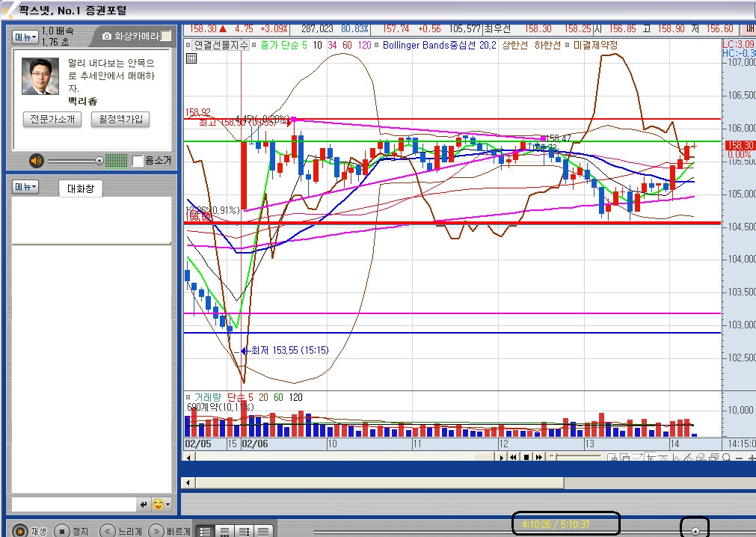The width and height of the screenshot is (756, 537).
Task: Click the chart grid icon under 연결선물지수
Action: click(191, 58)
